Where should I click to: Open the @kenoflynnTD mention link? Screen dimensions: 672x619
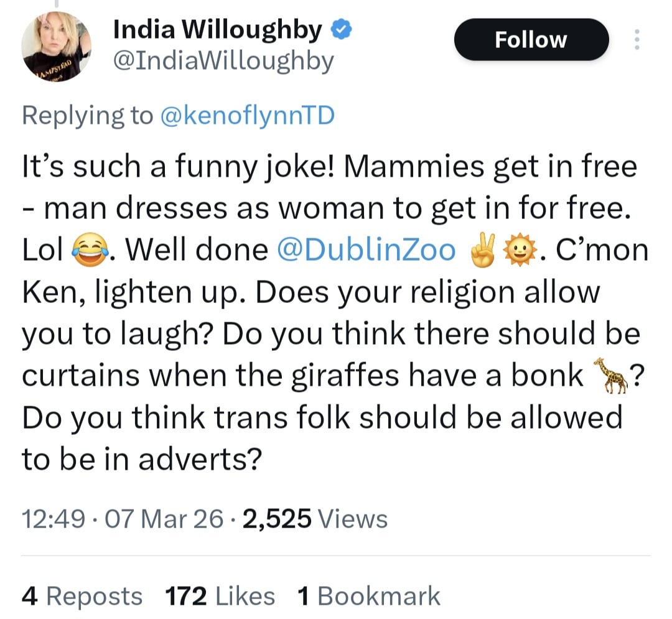[x=247, y=115]
